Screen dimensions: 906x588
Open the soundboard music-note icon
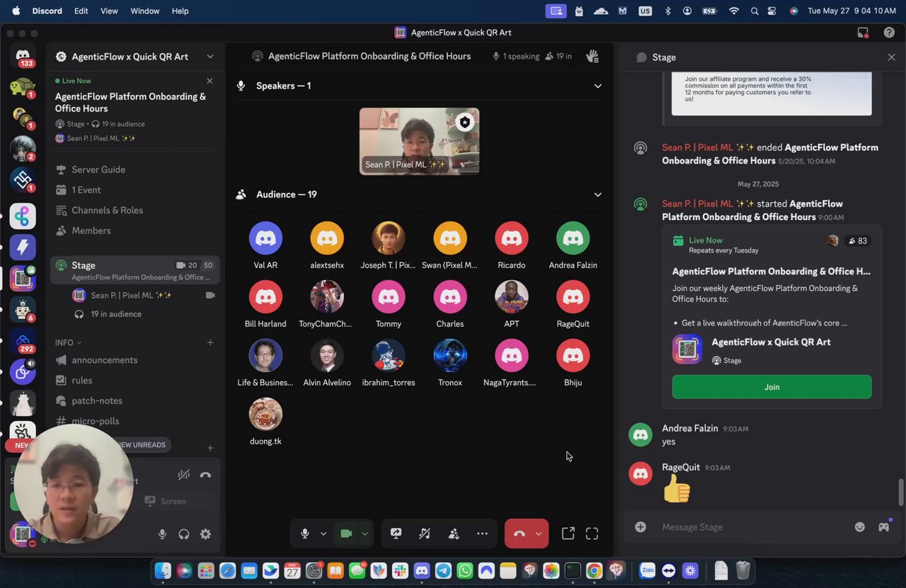coord(425,534)
